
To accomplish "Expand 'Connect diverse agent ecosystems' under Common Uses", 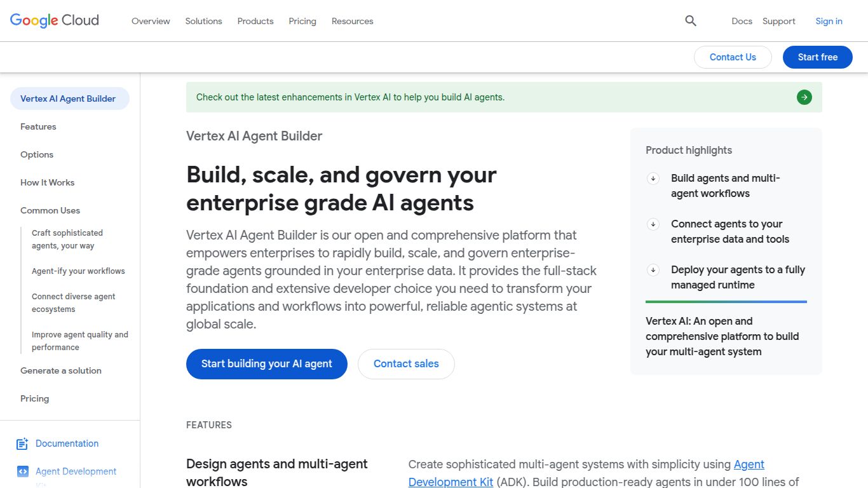I will [x=74, y=302].
